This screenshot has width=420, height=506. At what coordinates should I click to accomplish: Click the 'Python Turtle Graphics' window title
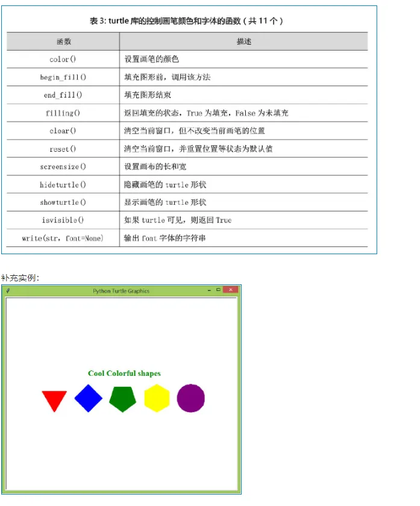[121, 291]
